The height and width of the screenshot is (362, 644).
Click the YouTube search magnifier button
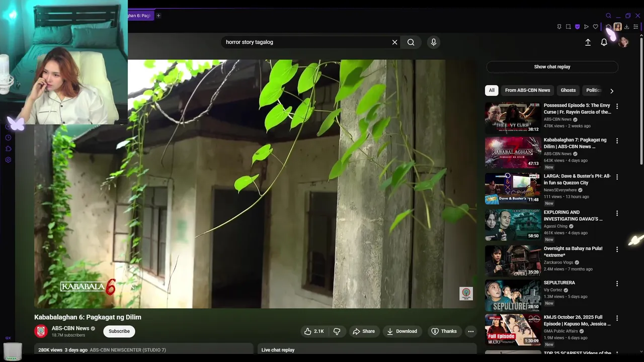[411, 42]
